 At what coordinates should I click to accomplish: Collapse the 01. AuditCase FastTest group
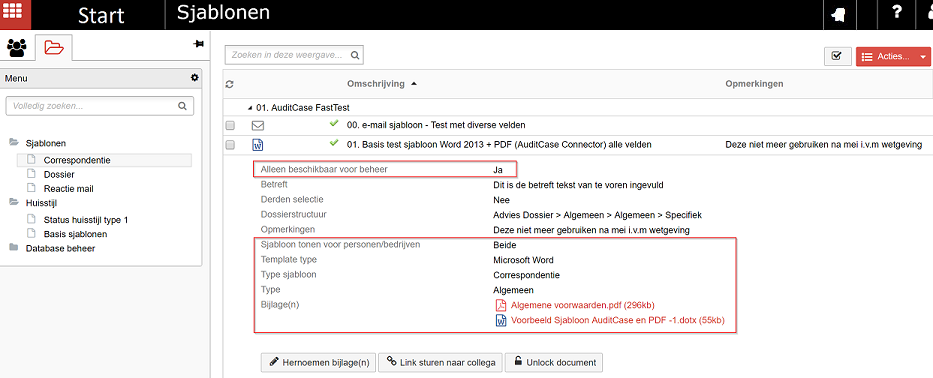(x=250, y=108)
